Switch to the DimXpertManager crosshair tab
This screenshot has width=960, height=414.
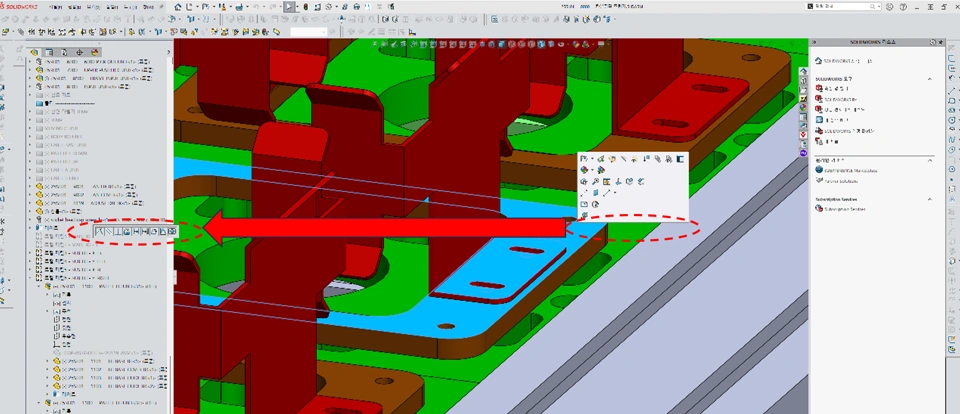[80, 52]
